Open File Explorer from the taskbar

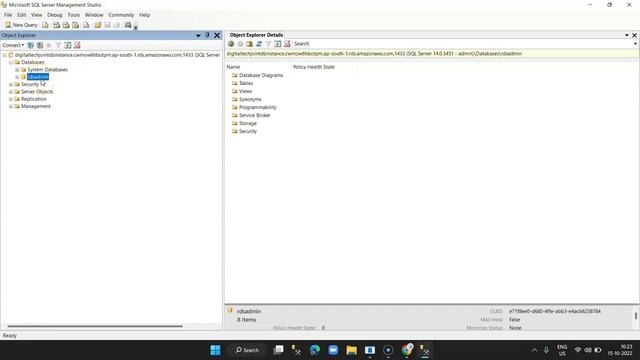[351, 350]
